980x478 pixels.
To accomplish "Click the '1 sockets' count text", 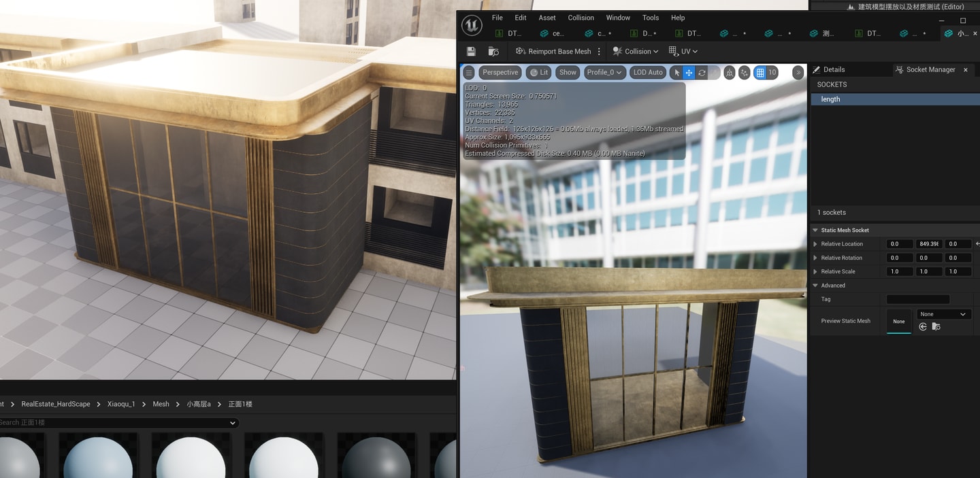I will click(831, 213).
